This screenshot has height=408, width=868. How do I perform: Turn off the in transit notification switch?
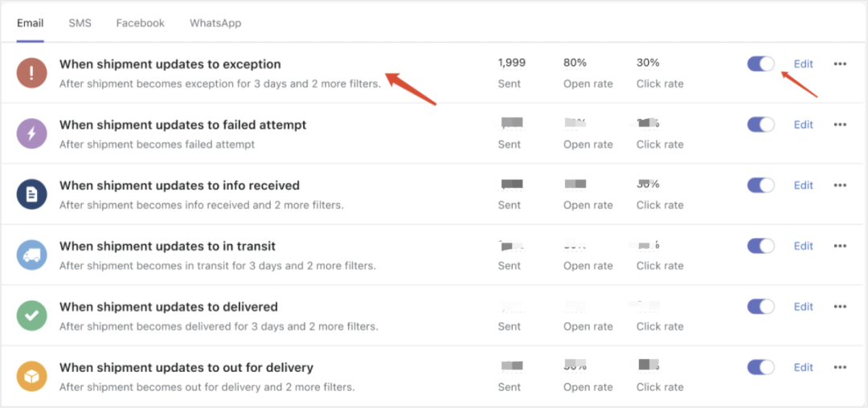tap(760, 246)
